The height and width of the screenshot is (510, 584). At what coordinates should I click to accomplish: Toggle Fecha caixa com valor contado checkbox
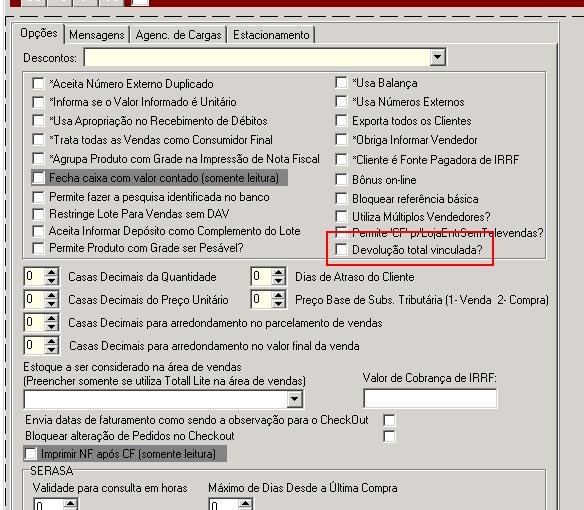point(38,178)
